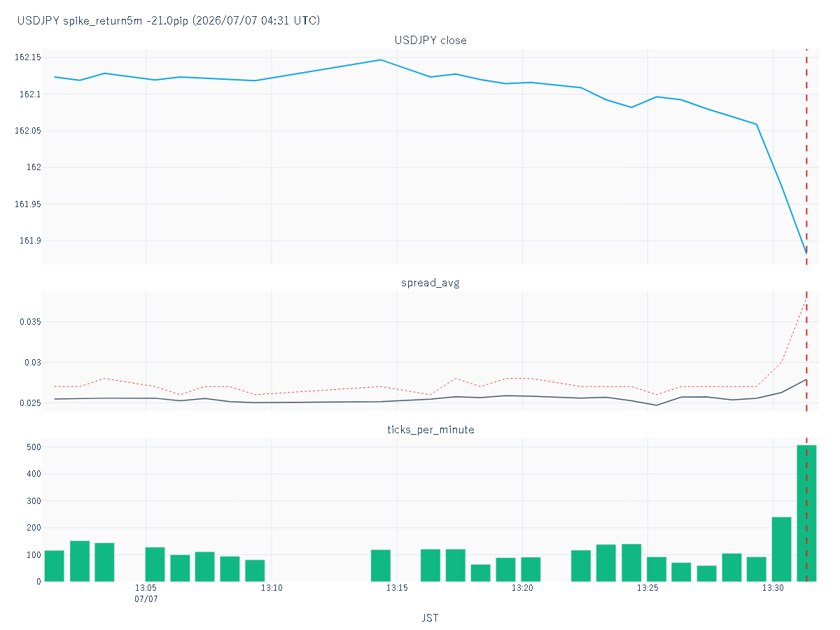Click the 162.15 y-axis label
This screenshot has width=840, height=630.
[28, 57]
